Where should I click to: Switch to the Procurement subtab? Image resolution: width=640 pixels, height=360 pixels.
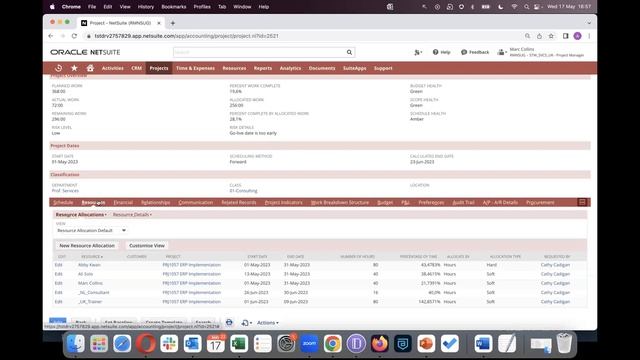tap(540, 202)
